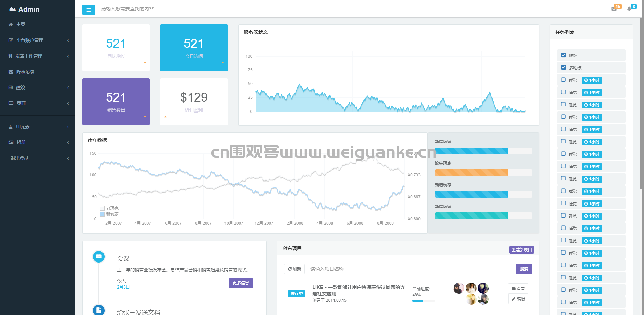Open the 2月3日 date link
This screenshot has width=644, height=315.
[x=123, y=287]
